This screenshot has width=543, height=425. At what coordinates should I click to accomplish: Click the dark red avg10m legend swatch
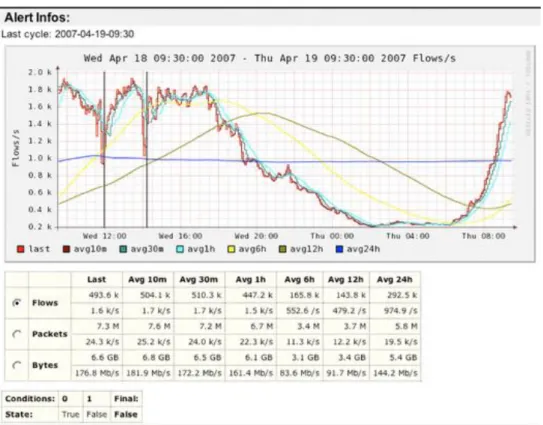pyautogui.click(x=66, y=249)
